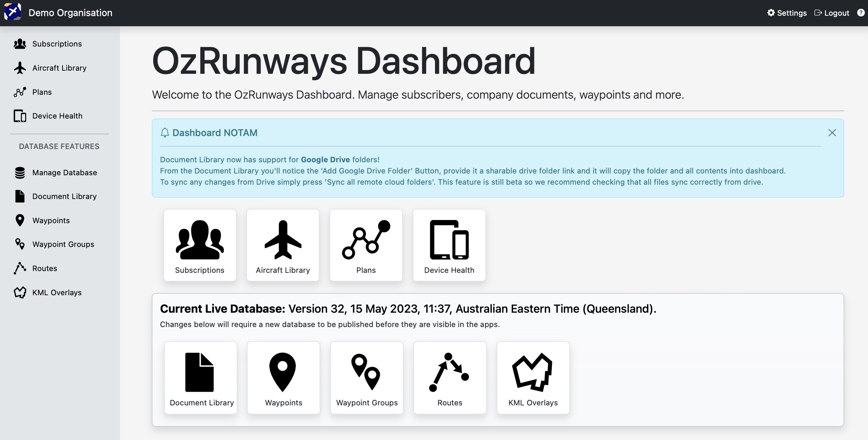
Task: Click Waypoint Groups double-pin icon in sidebar
Action: point(20,244)
